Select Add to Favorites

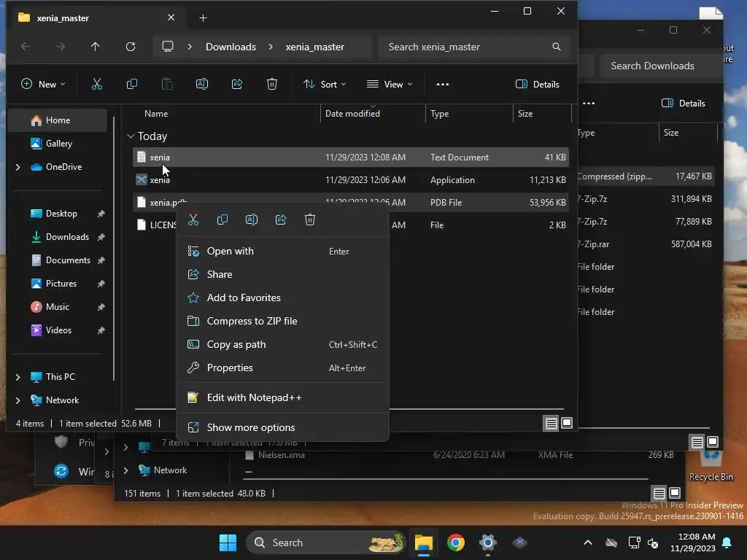point(282,297)
